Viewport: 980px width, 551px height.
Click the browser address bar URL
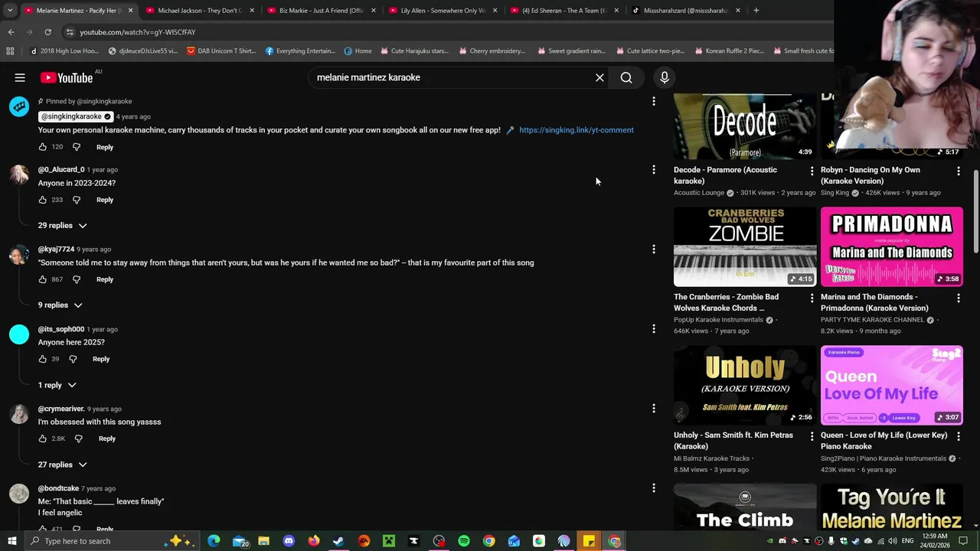click(x=138, y=32)
